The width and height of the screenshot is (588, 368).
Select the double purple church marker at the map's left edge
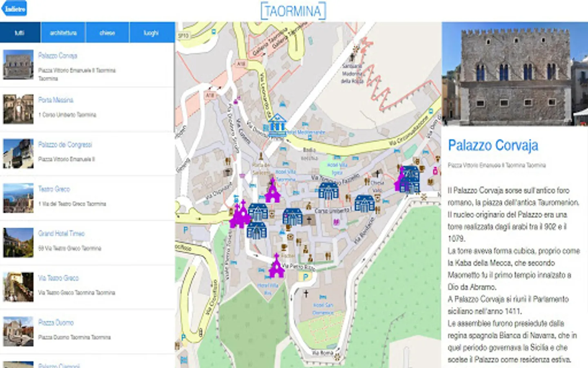(x=239, y=214)
